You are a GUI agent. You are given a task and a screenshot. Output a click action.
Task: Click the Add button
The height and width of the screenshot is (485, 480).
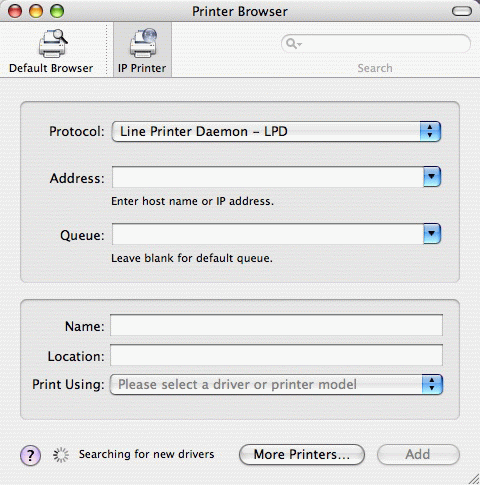coord(418,454)
